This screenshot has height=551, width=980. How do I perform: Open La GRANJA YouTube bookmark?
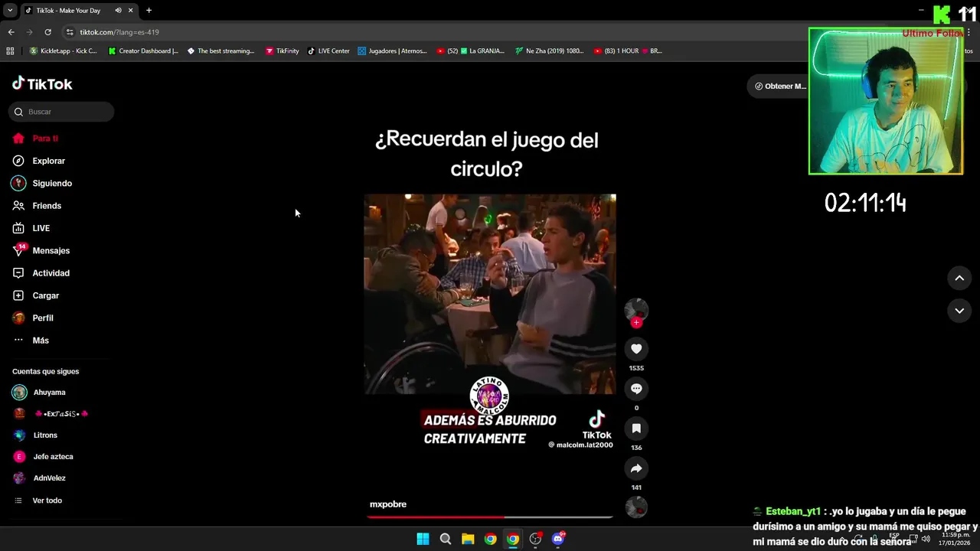[470, 51]
